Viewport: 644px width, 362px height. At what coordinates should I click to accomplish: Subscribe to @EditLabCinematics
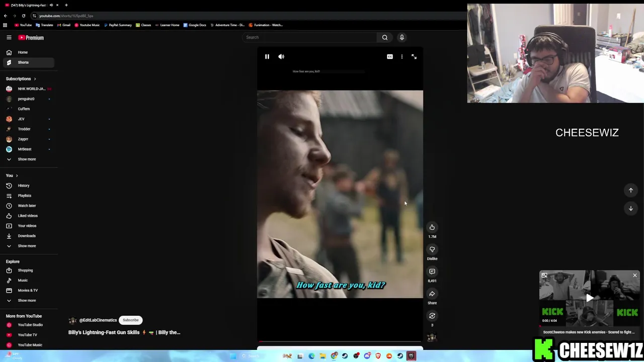click(x=130, y=320)
